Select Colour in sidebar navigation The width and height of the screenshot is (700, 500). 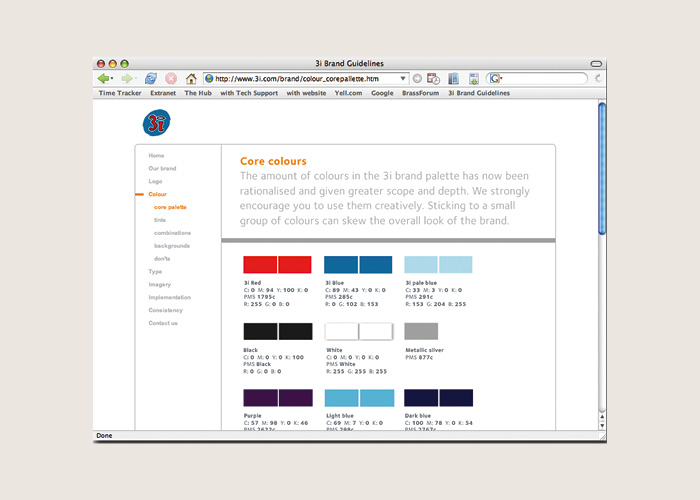point(157,194)
